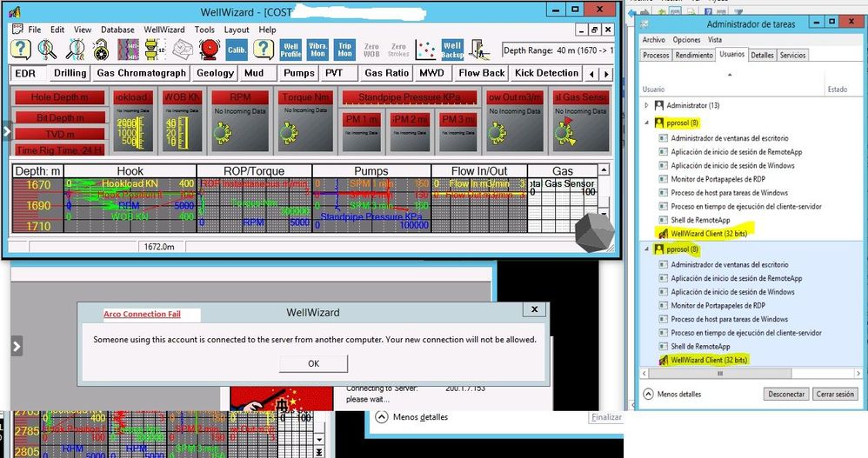
Task: Click the Task Manager horizontal scrollbar
Action: (719, 374)
